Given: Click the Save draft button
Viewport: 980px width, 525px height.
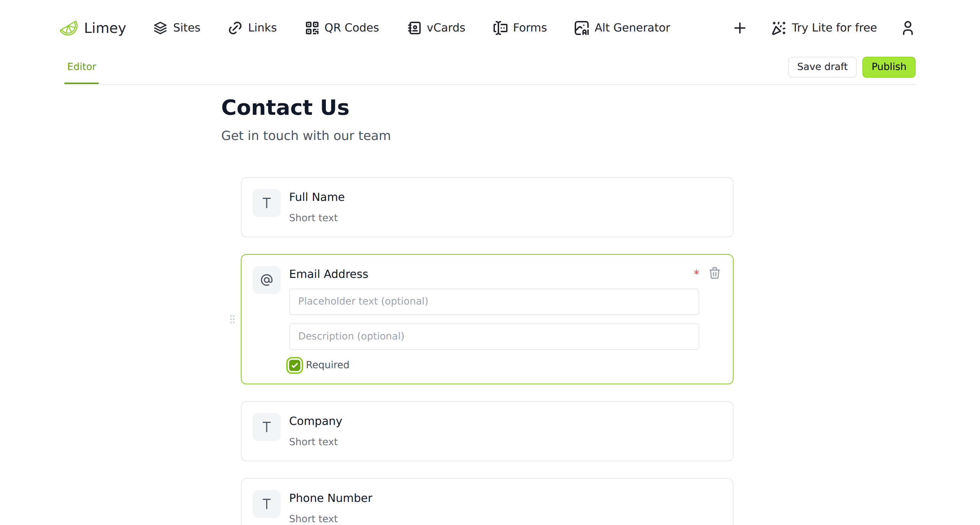Looking at the screenshot, I should (822, 67).
